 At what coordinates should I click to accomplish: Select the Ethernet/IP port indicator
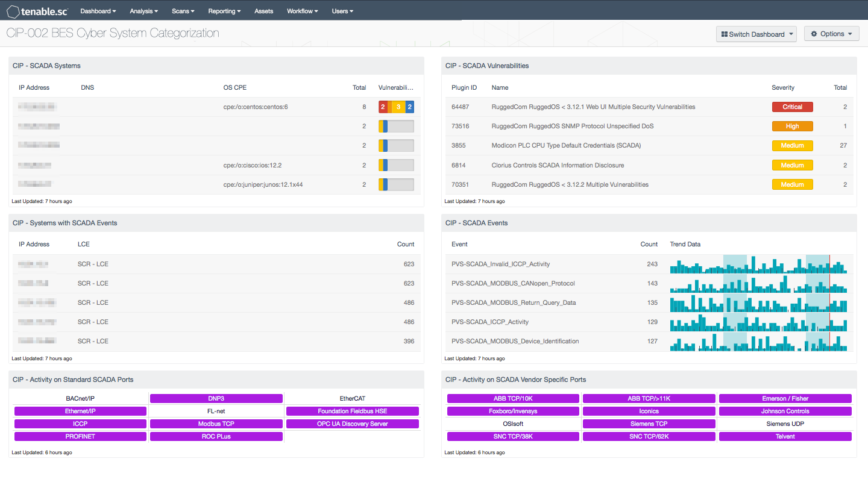[x=80, y=411]
